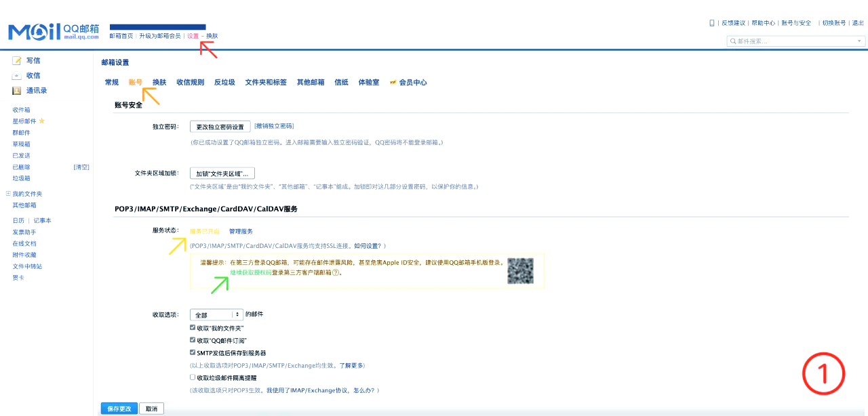
Task: Uncheck 收取"我的文件夹" option
Action: [193, 327]
